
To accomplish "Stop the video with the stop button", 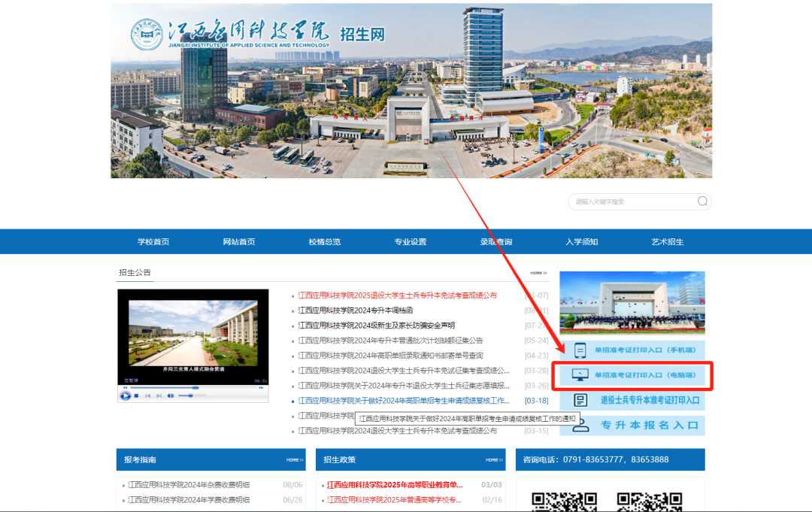I will tap(136, 395).
